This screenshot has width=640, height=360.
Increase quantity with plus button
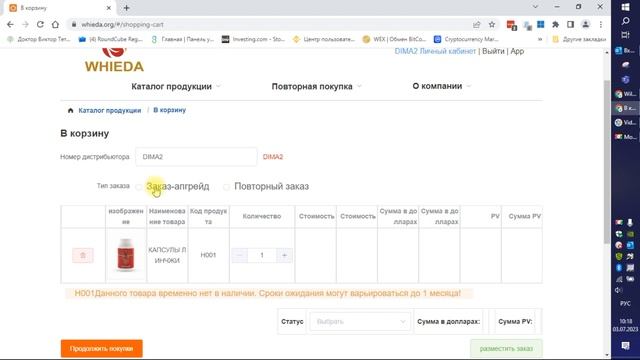(x=284, y=256)
